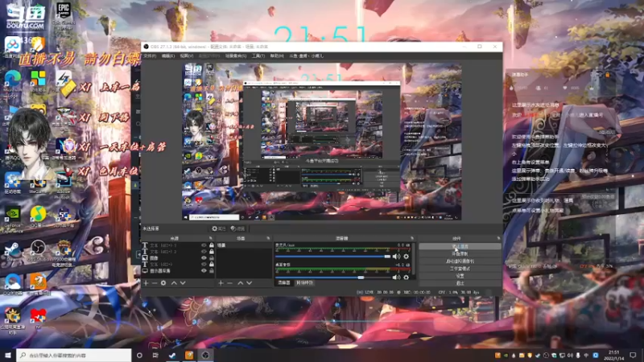The image size is (644, 362).
Task: Pop out the 来源 dock panel icon
Action: pos(211,238)
